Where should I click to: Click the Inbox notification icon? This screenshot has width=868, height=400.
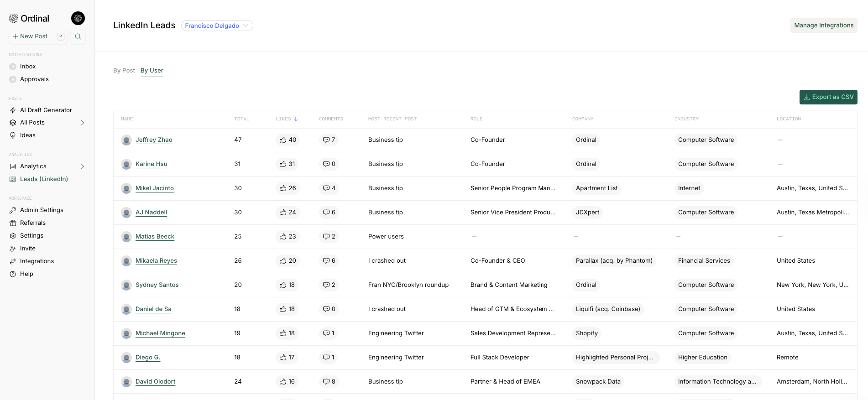click(x=13, y=67)
